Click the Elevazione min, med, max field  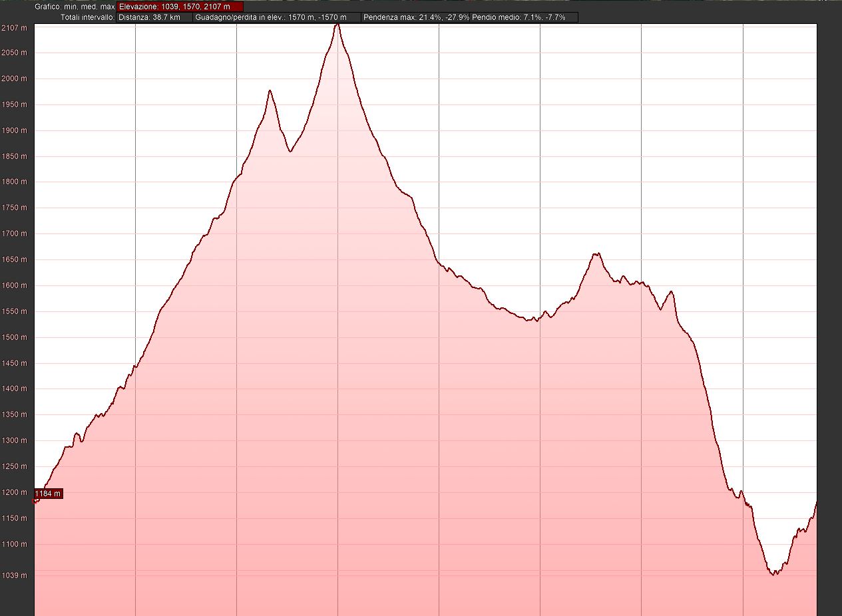tap(180, 7)
